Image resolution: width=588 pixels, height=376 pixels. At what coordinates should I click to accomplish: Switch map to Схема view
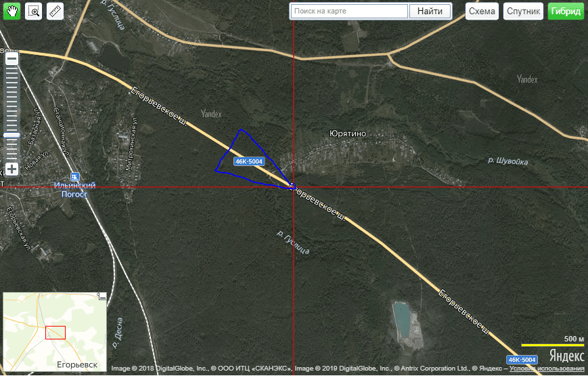pyautogui.click(x=482, y=12)
